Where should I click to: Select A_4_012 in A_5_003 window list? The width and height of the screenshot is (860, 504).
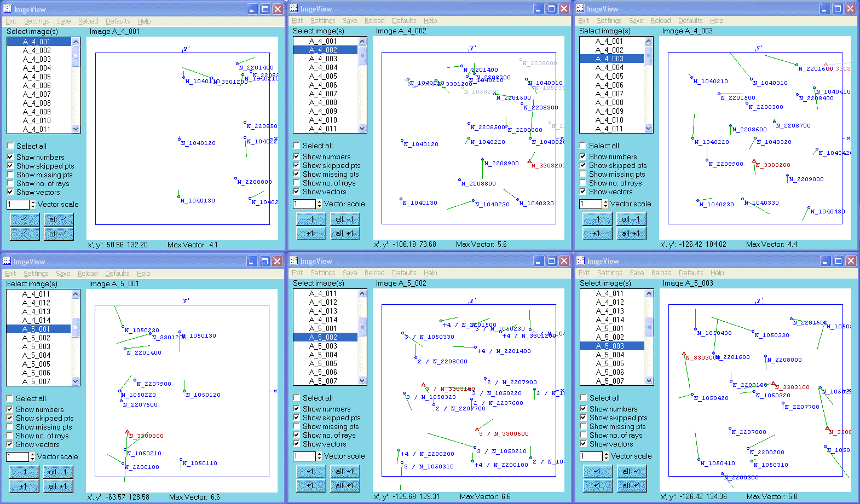pos(612,302)
